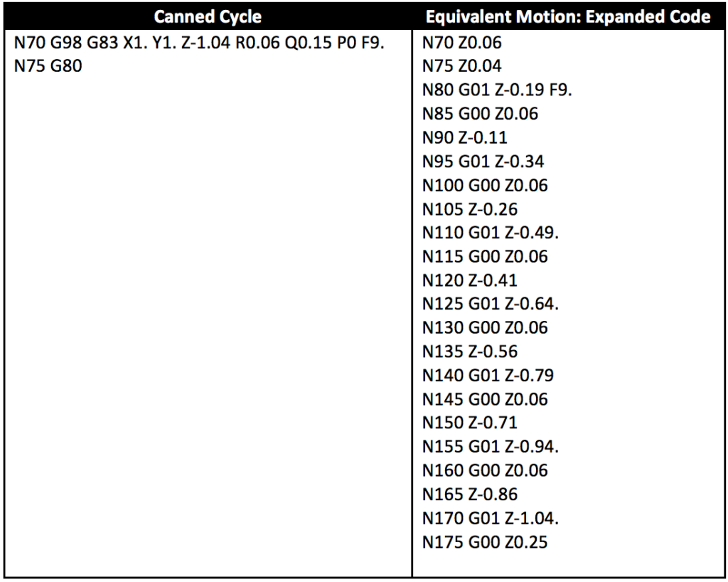Select final line N175 G00 Z0.25

pos(485,542)
